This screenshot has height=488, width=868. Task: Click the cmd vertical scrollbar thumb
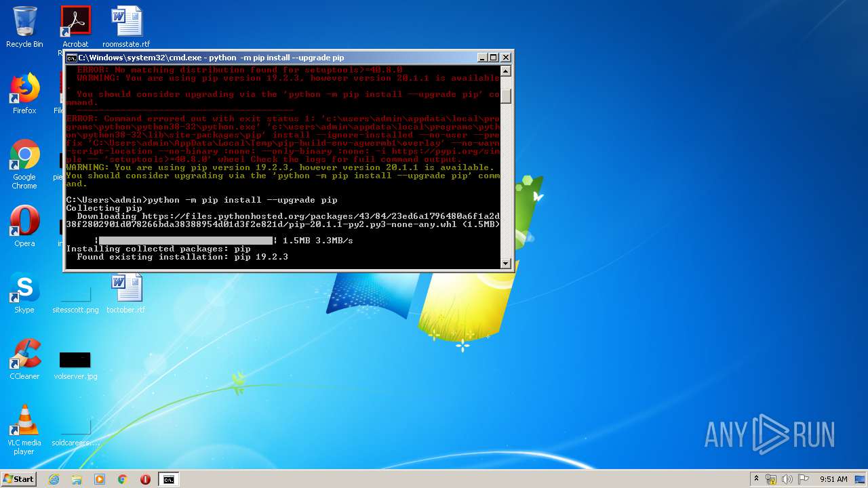(x=505, y=97)
